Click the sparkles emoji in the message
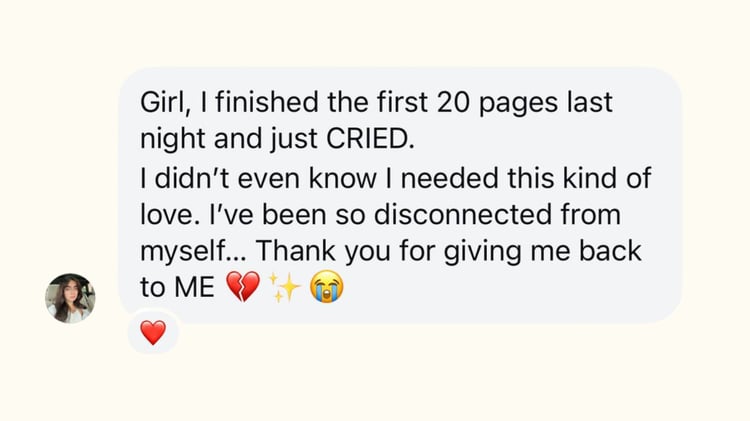 pos(285,288)
